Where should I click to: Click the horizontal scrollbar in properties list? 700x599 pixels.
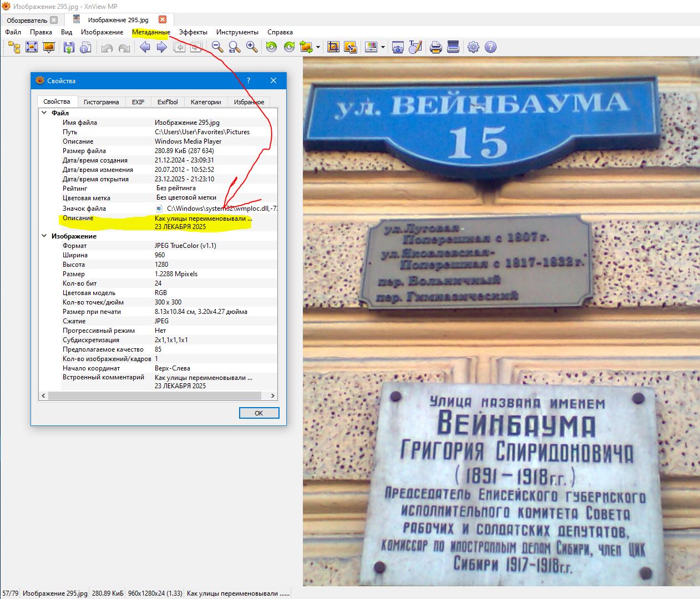pos(154,396)
